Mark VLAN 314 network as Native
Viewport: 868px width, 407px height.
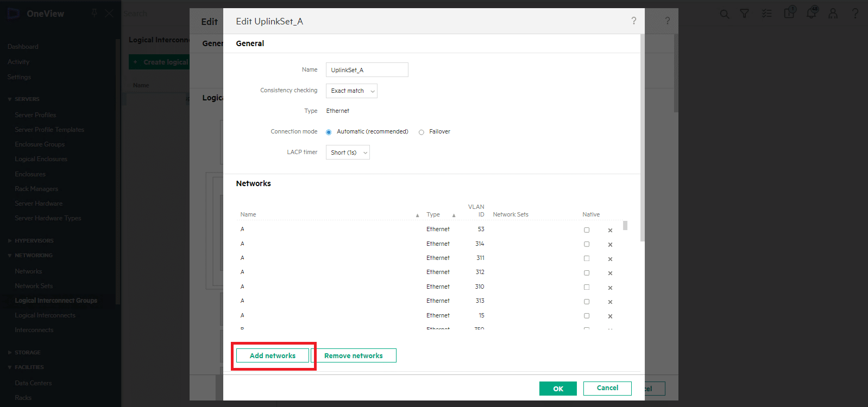point(587,244)
